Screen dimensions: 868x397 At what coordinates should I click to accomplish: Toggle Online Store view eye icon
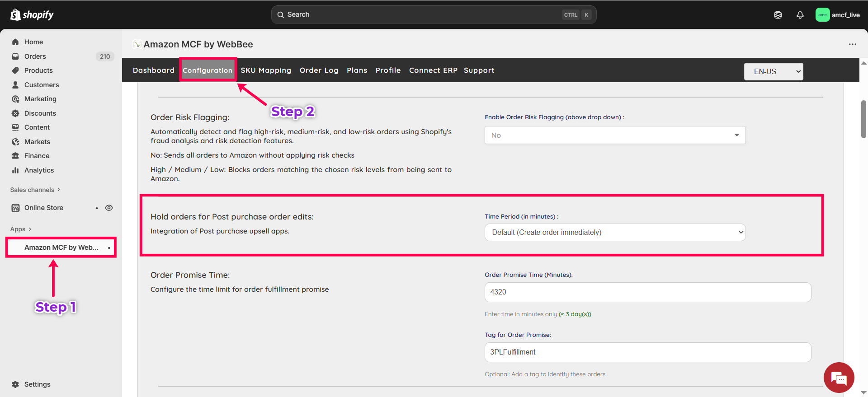pyautogui.click(x=109, y=208)
